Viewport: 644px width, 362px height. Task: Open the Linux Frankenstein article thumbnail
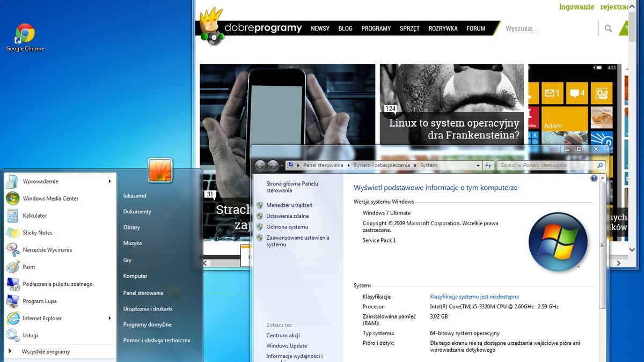452,104
